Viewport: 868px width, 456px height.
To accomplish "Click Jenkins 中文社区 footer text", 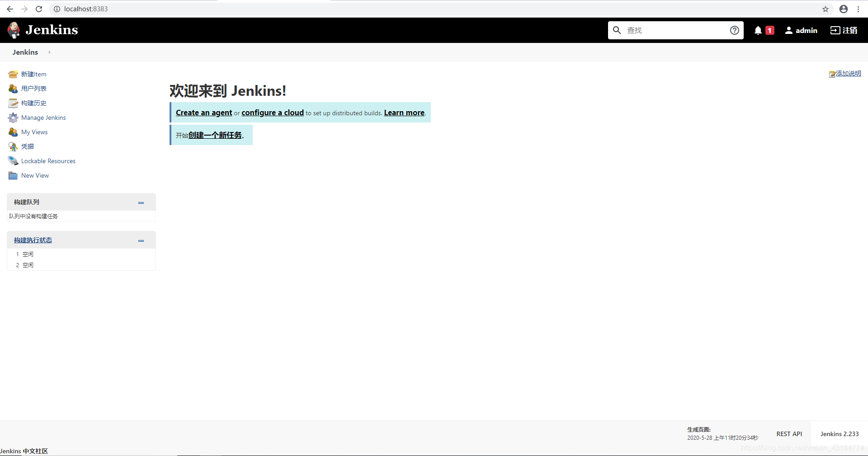I will coord(24,451).
